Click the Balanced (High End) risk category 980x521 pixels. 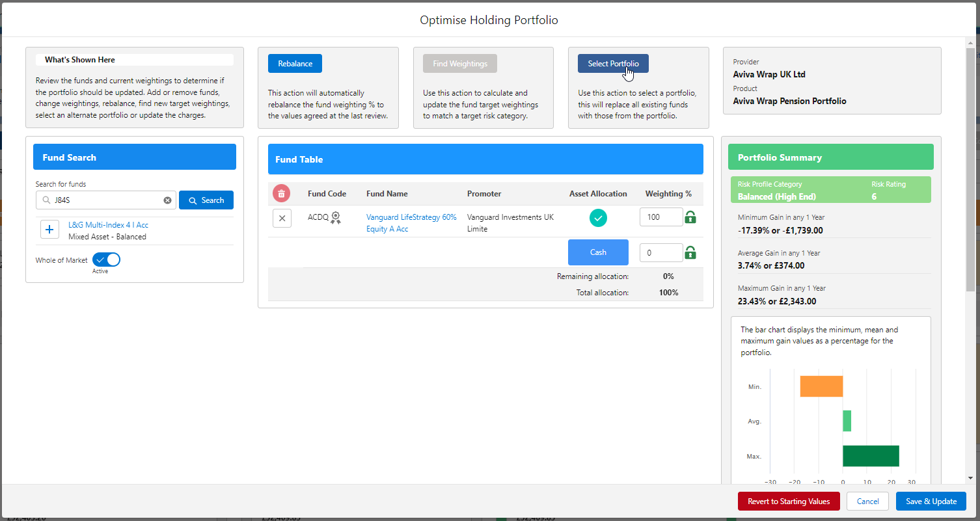pyautogui.click(x=776, y=196)
